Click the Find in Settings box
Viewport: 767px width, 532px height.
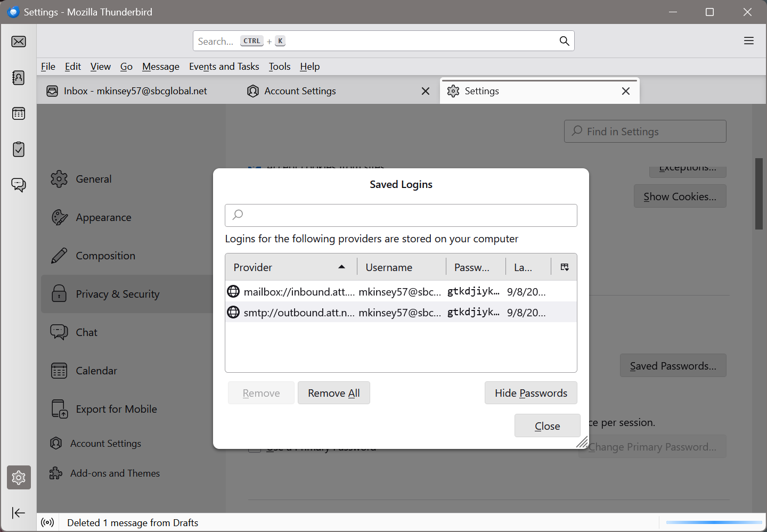pyautogui.click(x=645, y=132)
